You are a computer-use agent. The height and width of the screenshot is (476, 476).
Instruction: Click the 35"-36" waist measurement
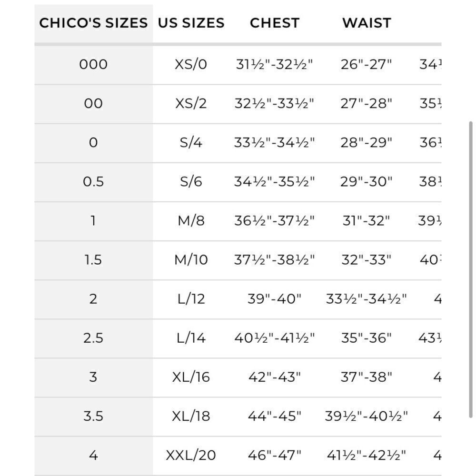pyautogui.click(x=367, y=338)
